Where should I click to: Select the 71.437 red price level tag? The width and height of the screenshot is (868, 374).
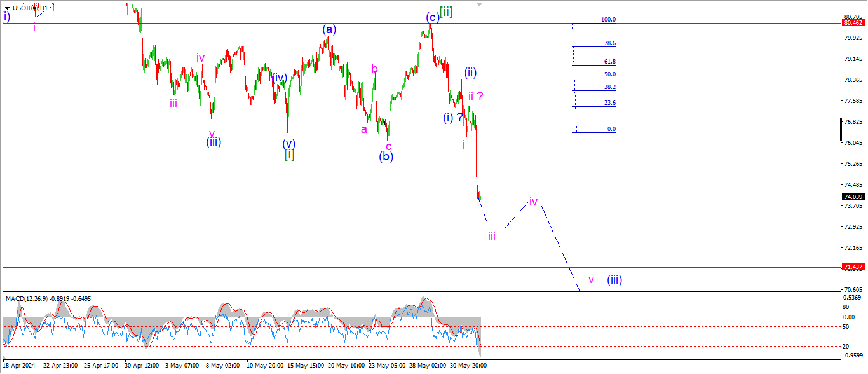pyautogui.click(x=852, y=267)
